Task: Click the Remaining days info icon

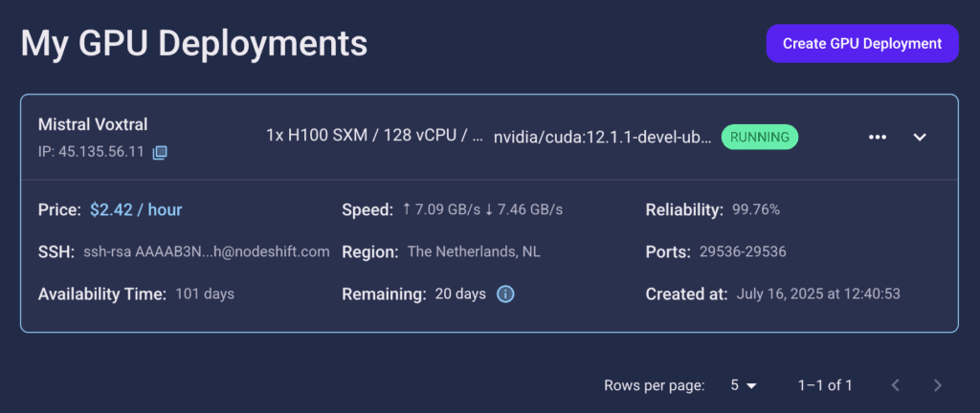Action: coord(505,293)
